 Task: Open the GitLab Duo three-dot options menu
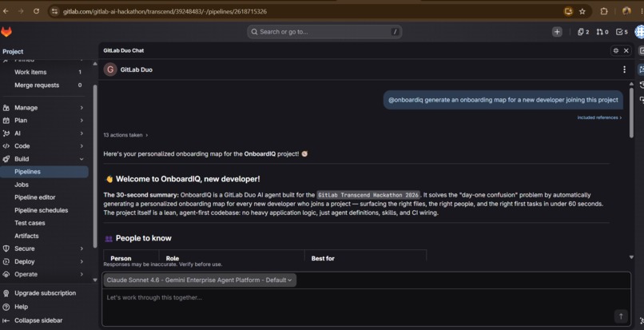click(x=624, y=70)
